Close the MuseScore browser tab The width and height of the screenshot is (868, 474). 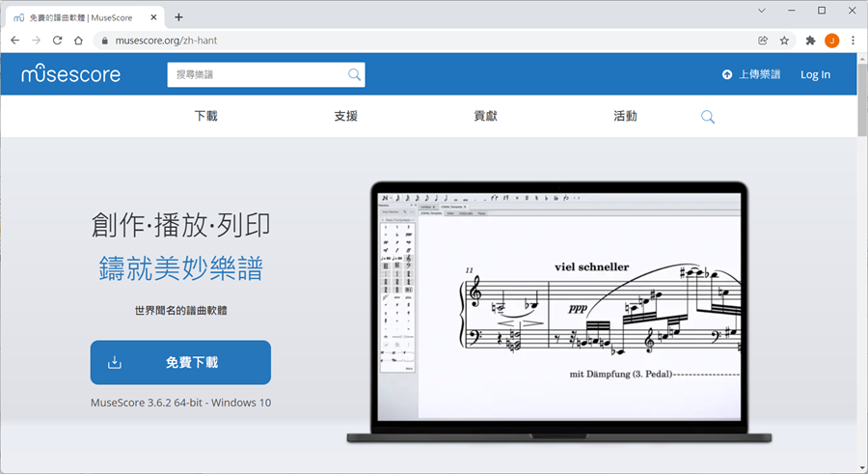pyautogui.click(x=153, y=17)
